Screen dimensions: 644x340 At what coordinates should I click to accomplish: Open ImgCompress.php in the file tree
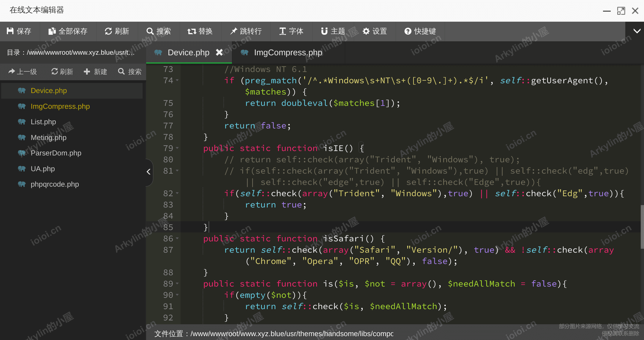72,106
